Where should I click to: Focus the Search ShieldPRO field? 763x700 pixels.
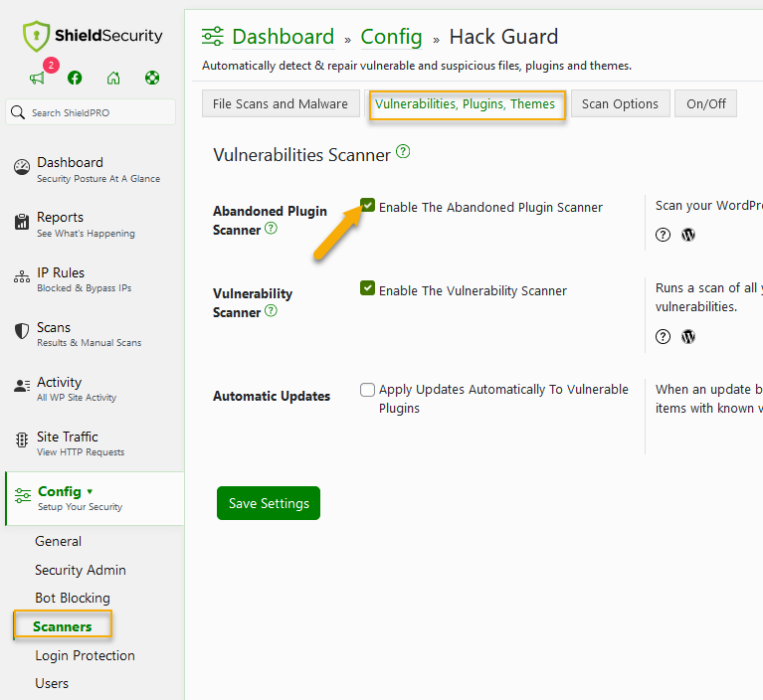[x=91, y=112]
